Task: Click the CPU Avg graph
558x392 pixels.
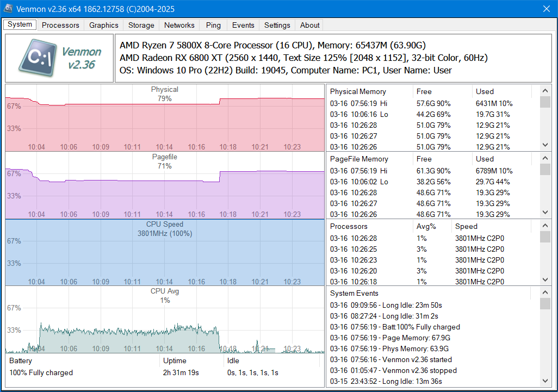Action: 165,320
